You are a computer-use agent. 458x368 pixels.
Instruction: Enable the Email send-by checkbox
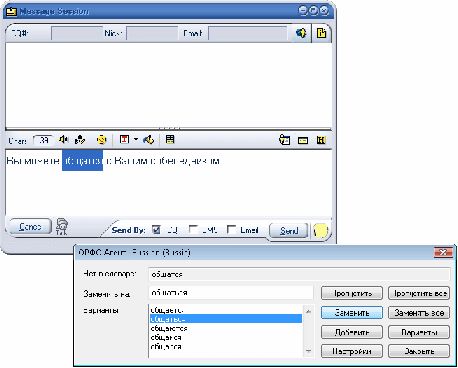click(x=231, y=229)
